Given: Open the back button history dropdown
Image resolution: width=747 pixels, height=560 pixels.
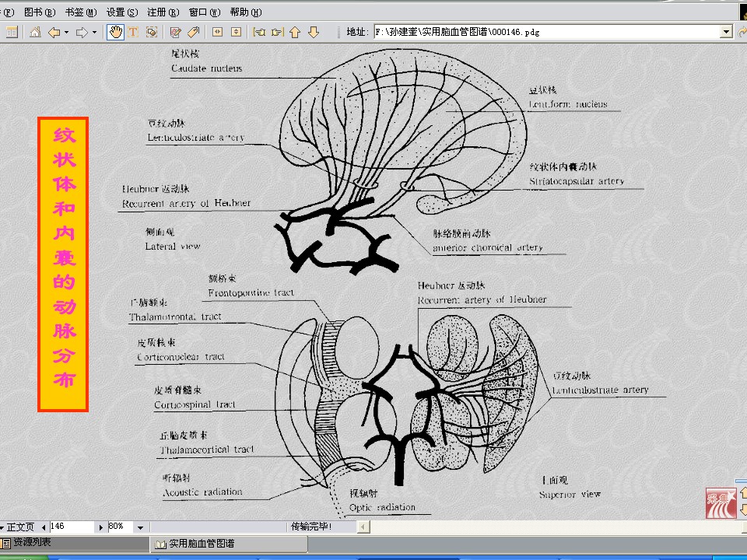Looking at the screenshot, I should tap(66, 32).
